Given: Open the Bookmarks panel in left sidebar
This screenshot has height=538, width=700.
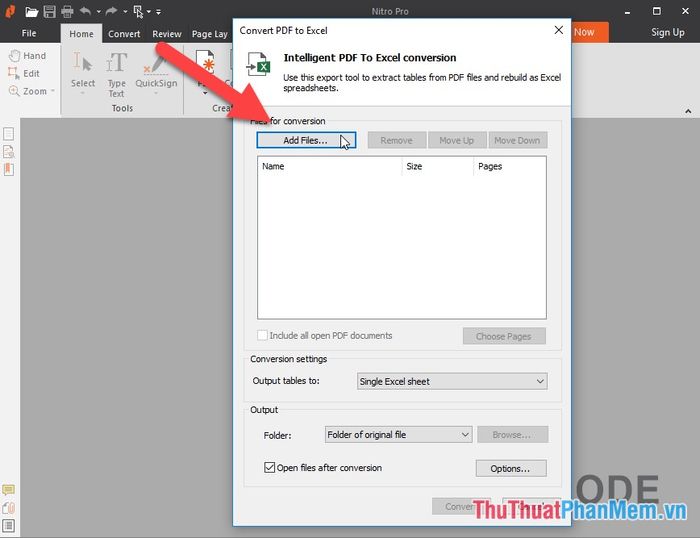Looking at the screenshot, I should 8,170.
